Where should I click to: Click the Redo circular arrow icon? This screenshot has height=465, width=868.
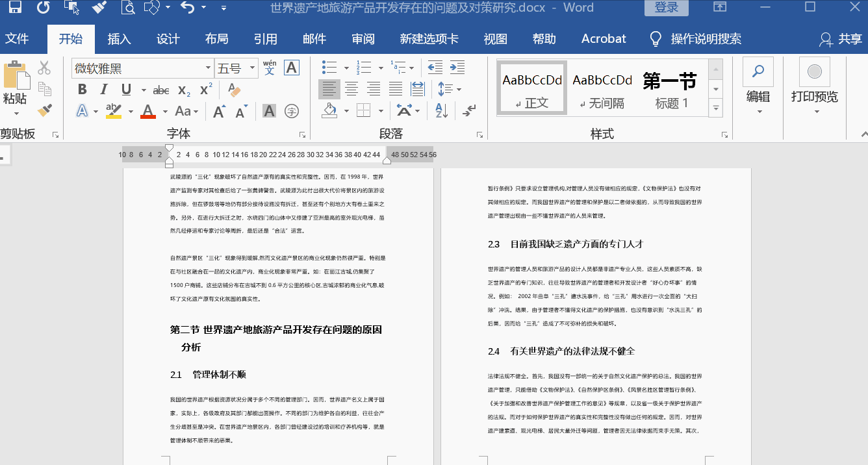pos(43,7)
